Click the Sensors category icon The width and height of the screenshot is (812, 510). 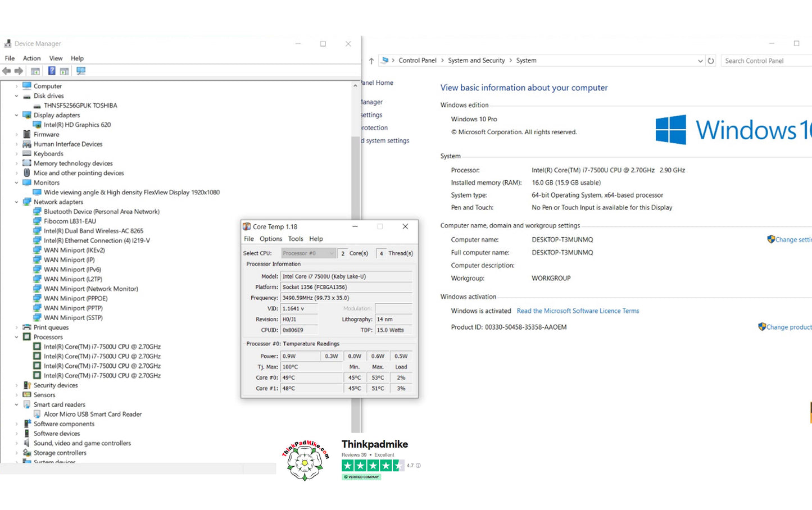pyautogui.click(x=26, y=395)
